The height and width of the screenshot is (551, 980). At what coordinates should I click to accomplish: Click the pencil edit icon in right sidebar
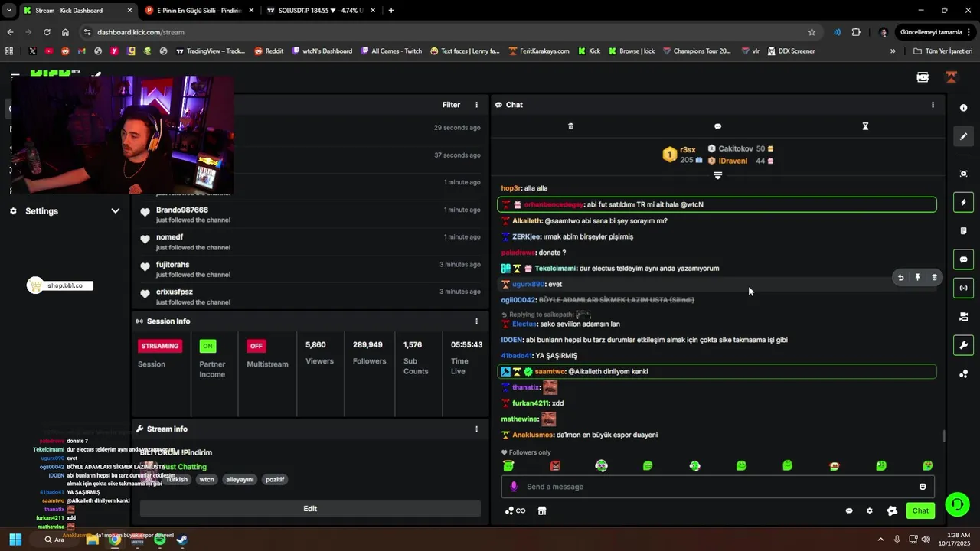(x=963, y=136)
